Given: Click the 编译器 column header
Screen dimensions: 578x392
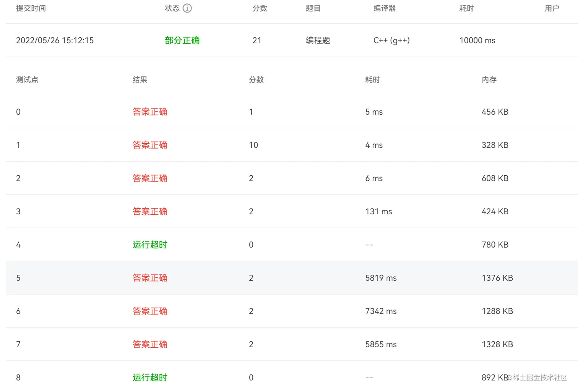Looking at the screenshot, I should pyautogui.click(x=385, y=8).
